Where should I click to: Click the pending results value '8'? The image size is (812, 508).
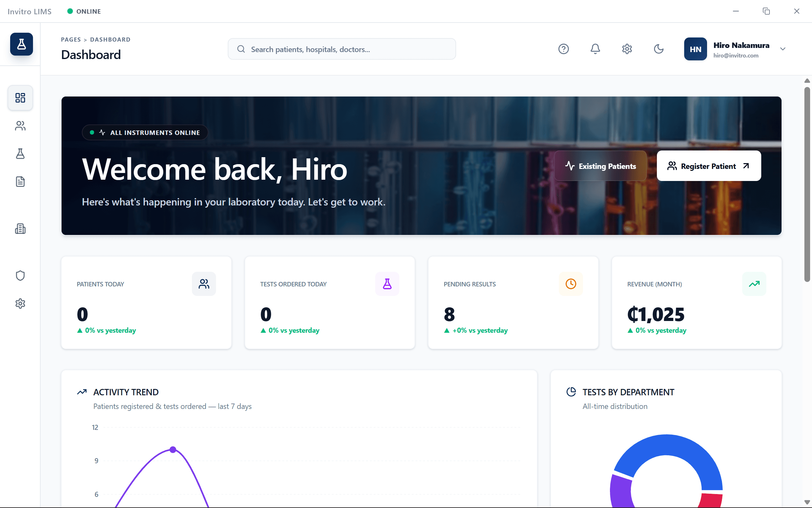click(449, 314)
